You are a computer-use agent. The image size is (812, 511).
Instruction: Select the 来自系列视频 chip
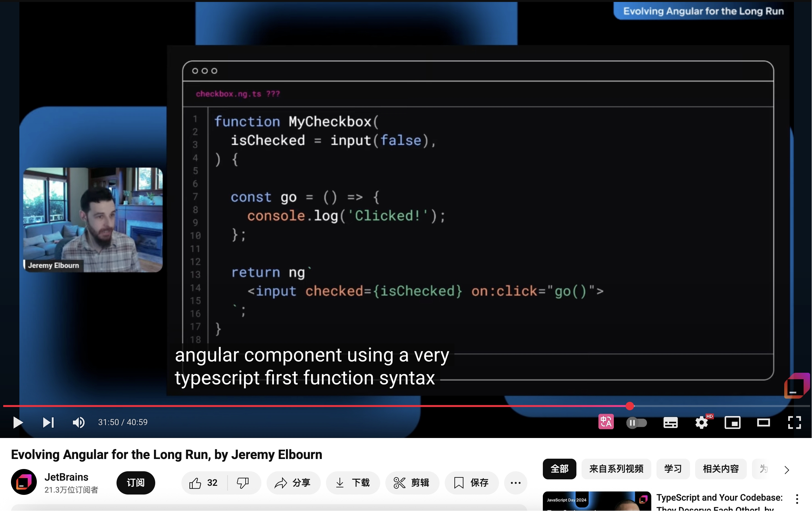(616, 469)
